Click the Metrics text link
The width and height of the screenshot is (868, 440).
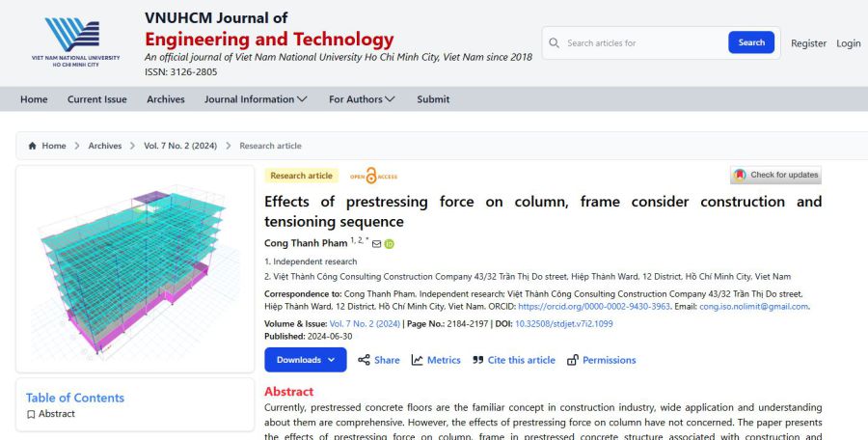444,360
